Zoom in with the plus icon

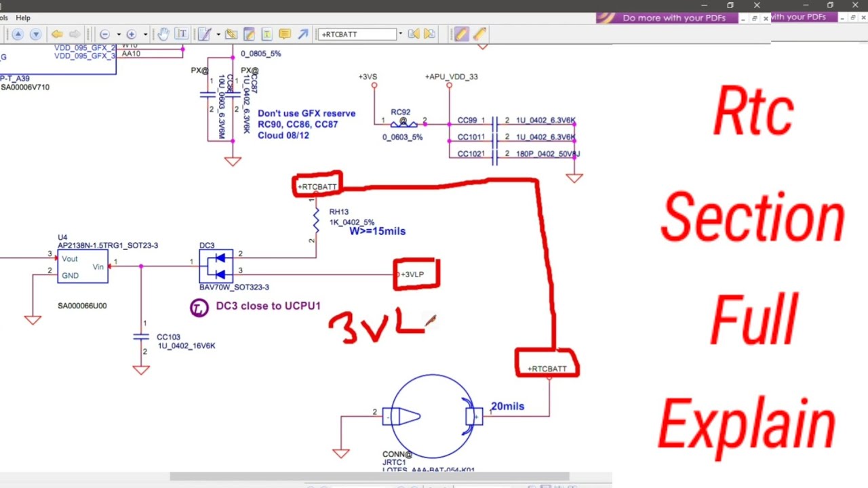point(132,34)
